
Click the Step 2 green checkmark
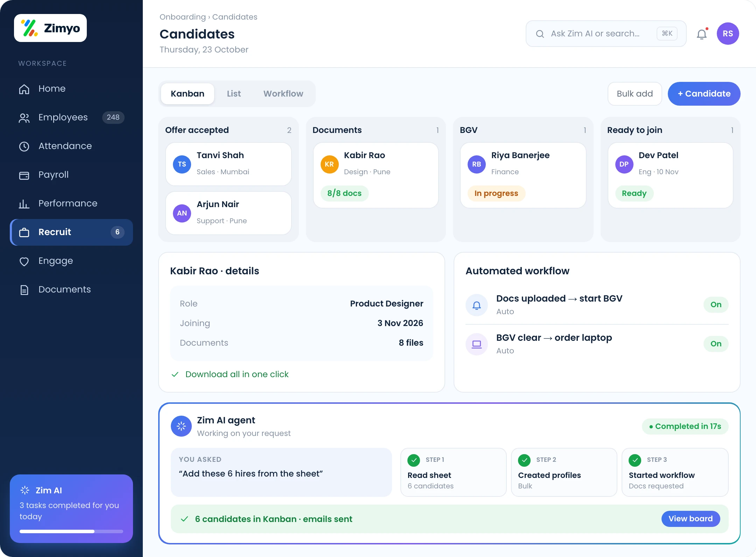[x=524, y=460]
